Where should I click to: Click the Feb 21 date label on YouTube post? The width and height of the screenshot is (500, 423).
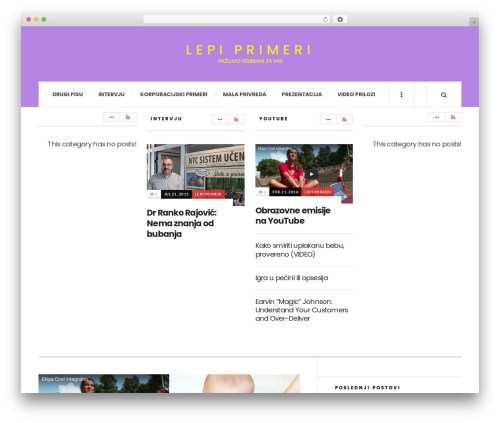(x=285, y=192)
